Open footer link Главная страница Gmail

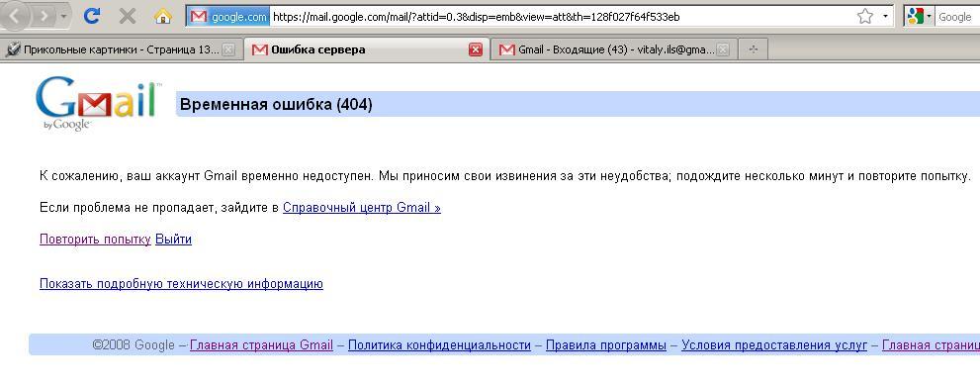coord(261,345)
